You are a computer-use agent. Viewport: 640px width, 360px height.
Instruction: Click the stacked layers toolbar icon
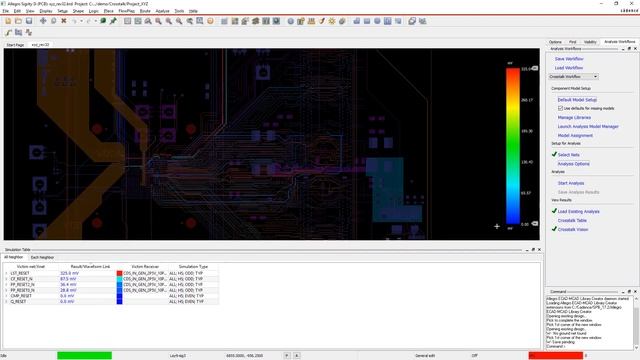(256, 21)
